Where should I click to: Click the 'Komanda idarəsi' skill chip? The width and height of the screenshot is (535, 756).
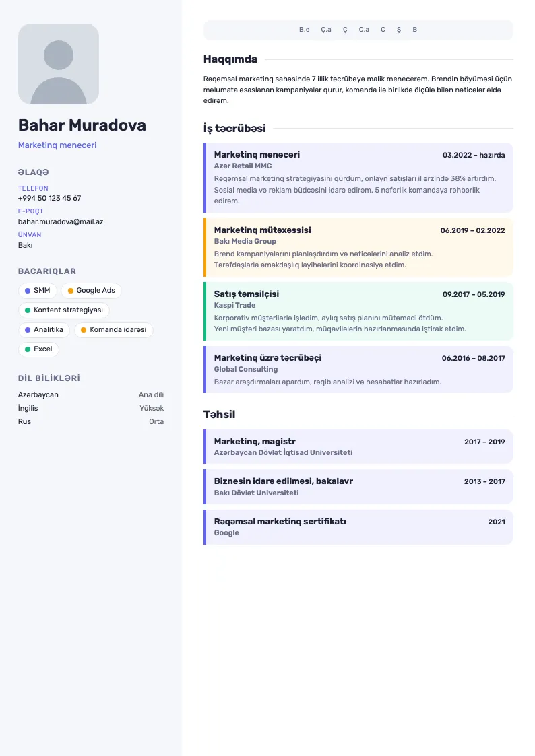click(114, 330)
